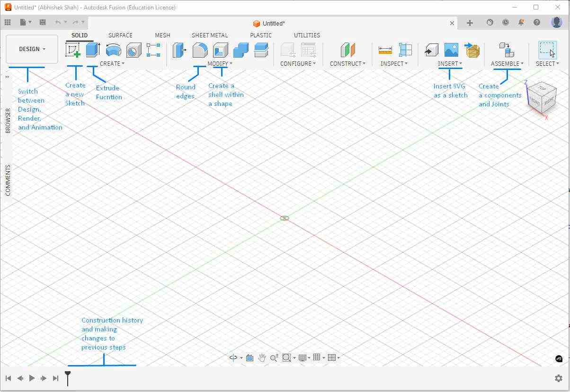
Task: Select the Offset Plane construct tool
Action: tap(348, 50)
